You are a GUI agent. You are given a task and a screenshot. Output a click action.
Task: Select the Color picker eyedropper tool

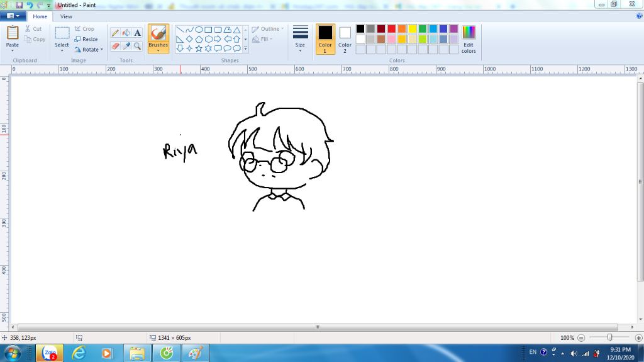126,46
